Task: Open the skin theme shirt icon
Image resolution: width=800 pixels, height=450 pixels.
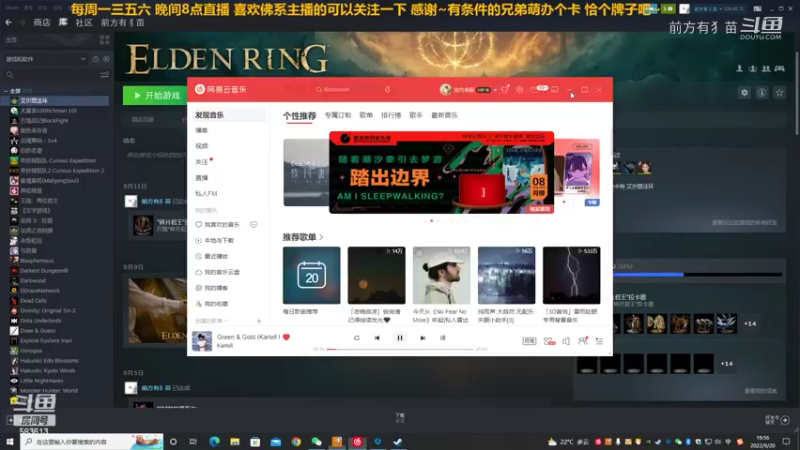Action: point(505,89)
